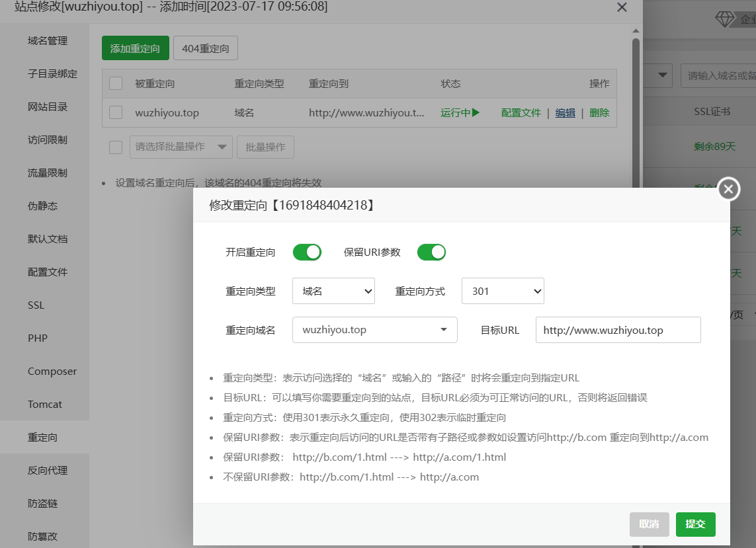Viewport: 756px width, 548px height.
Task: Click the 提交 button
Action: [x=695, y=524]
